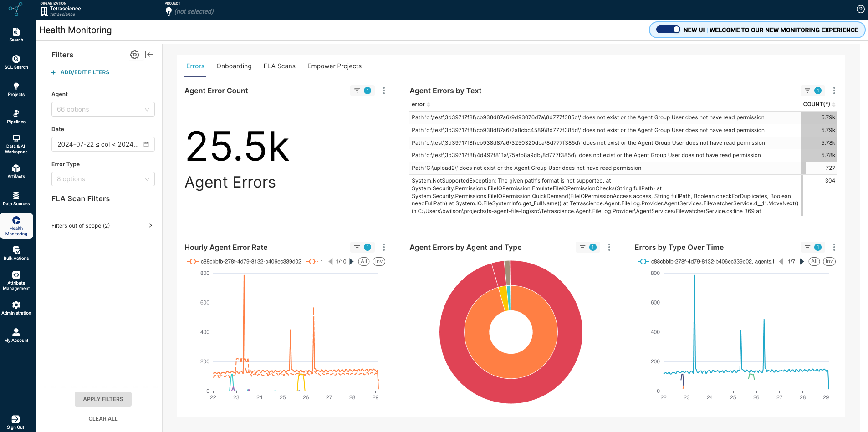Screen dimensions: 868x432
Task: Switch to the FLA Scans tab
Action: point(280,66)
